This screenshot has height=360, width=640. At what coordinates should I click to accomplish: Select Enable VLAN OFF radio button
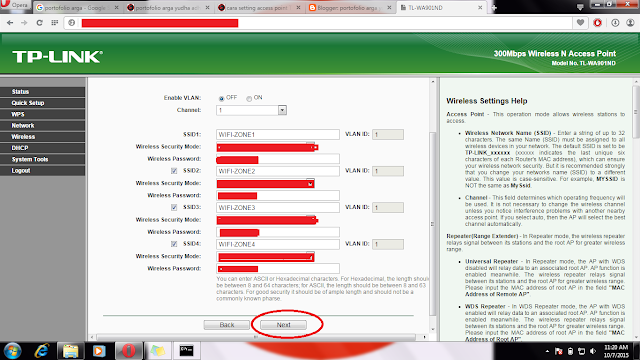(221, 98)
